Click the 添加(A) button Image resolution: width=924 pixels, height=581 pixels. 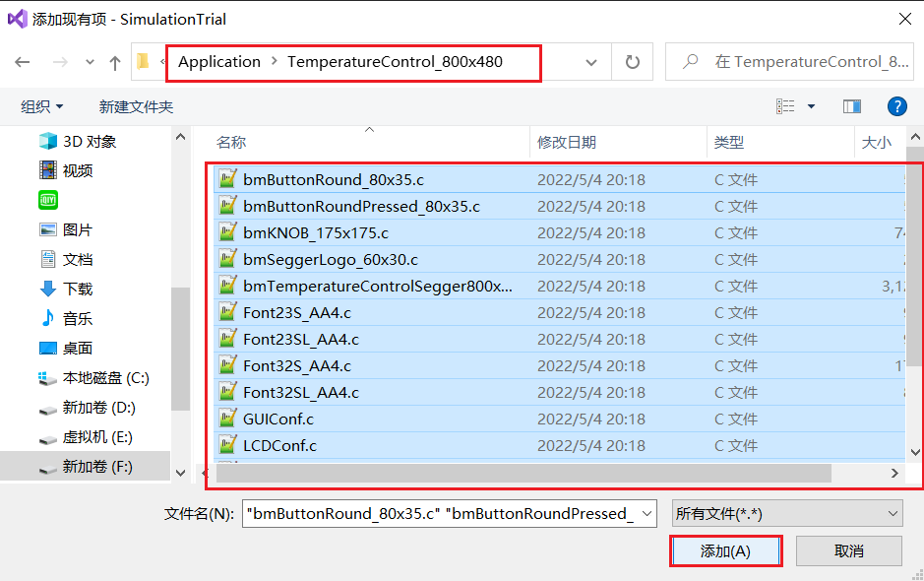pyautogui.click(x=725, y=550)
